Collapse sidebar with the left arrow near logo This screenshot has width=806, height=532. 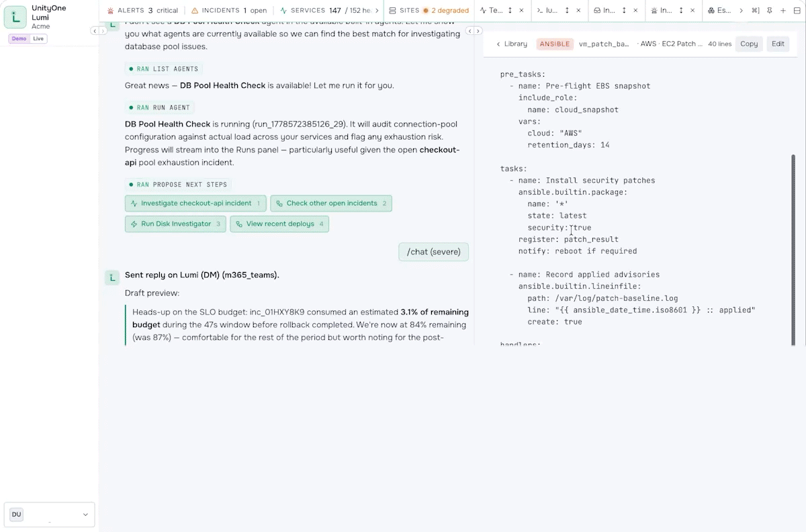coord(93,31)
